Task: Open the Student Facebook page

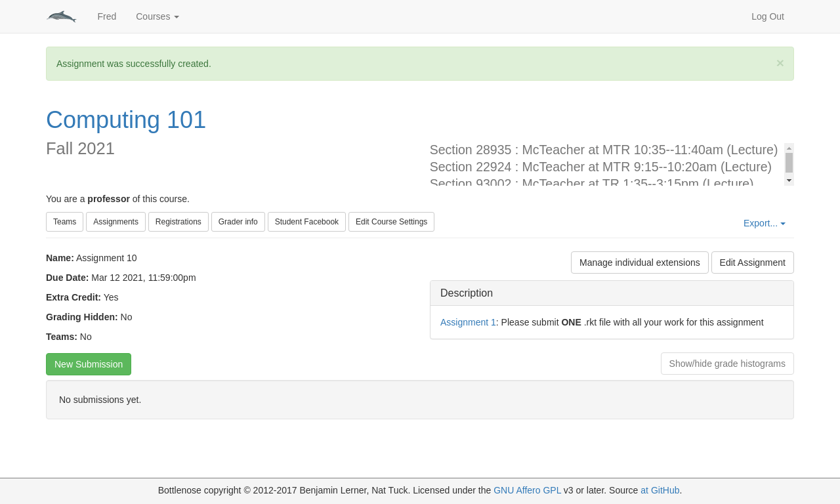Action: coord(306,222)
